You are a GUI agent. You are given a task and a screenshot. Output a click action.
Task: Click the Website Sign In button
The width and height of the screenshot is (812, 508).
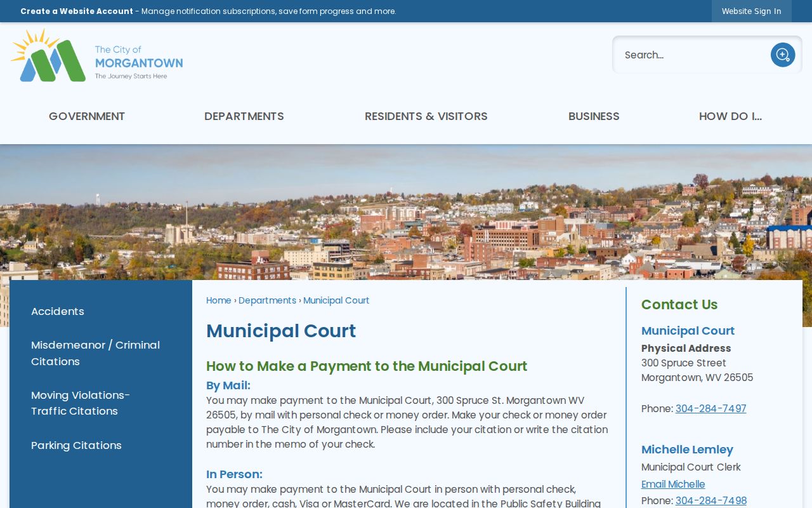(752, 11)
